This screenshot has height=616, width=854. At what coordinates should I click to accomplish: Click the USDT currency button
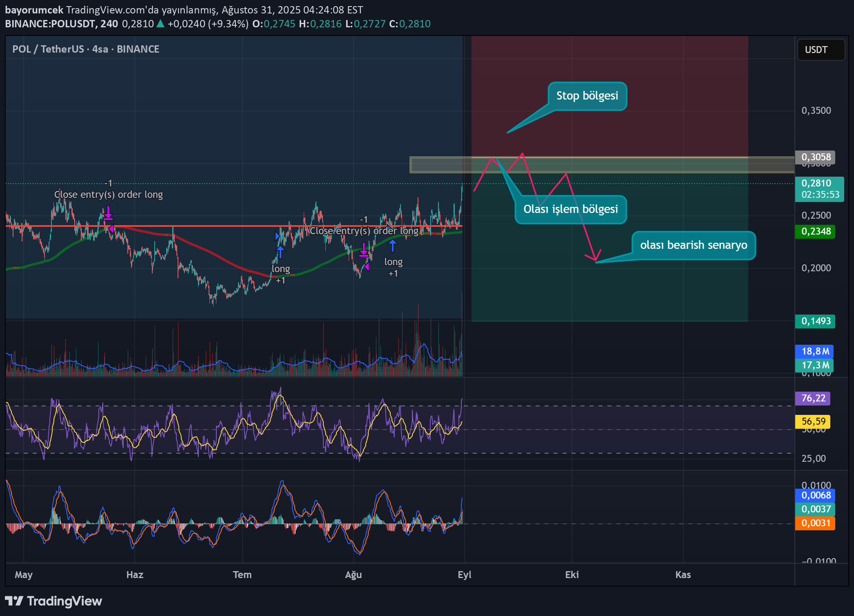point(821,50)
